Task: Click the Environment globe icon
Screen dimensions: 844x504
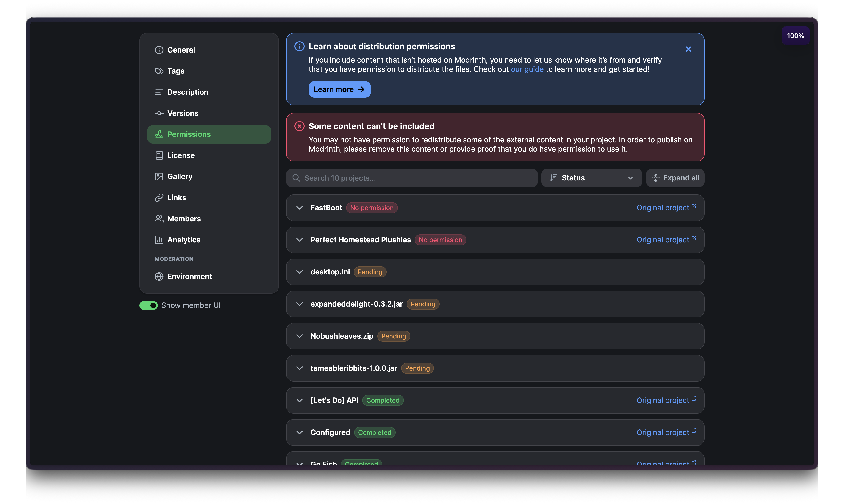Action: (159, 277)
